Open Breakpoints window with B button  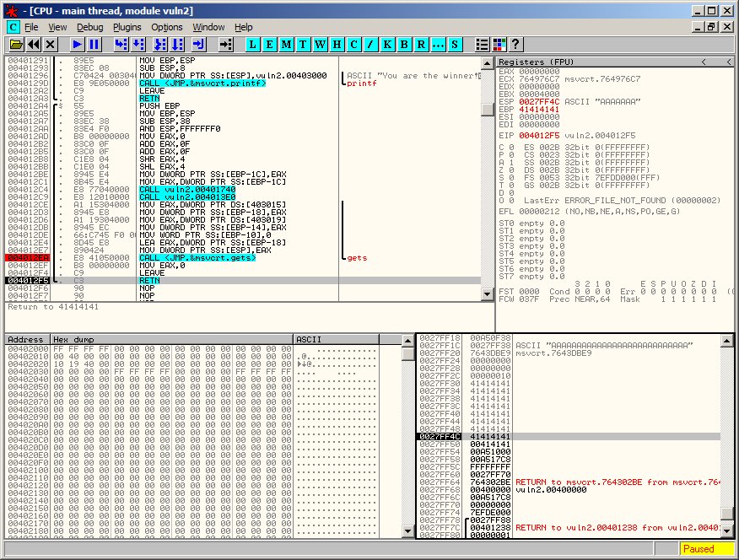coord(404,44)
